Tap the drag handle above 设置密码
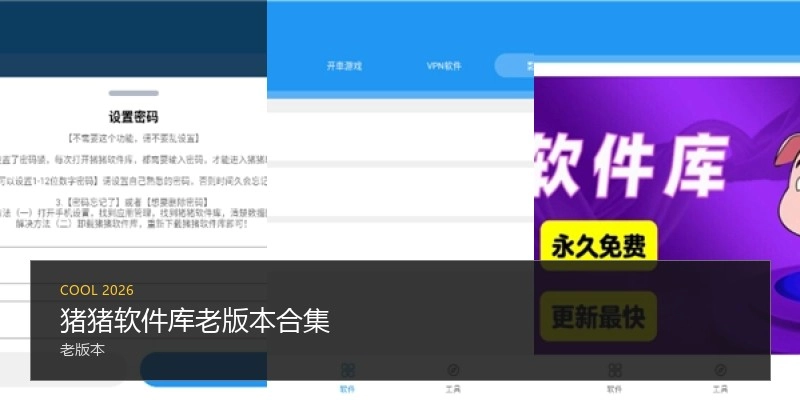This screenshot has height=400, width=800. point(134,93)
